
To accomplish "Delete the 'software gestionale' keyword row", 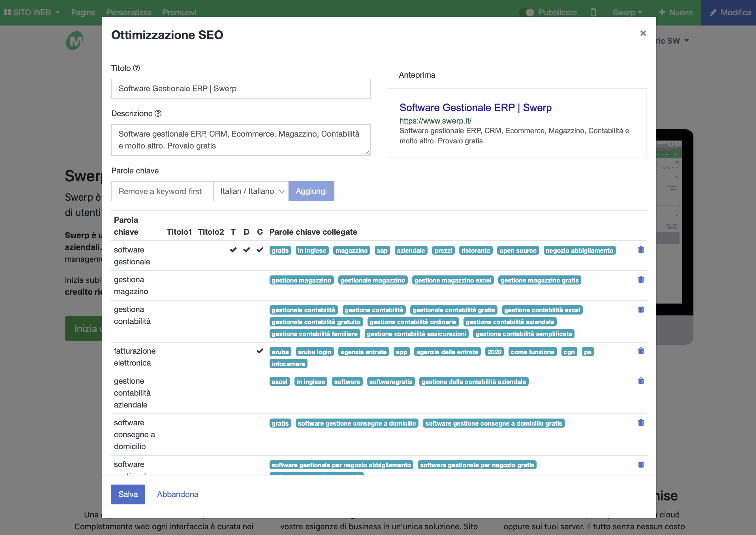I will [x=641, y=250].
